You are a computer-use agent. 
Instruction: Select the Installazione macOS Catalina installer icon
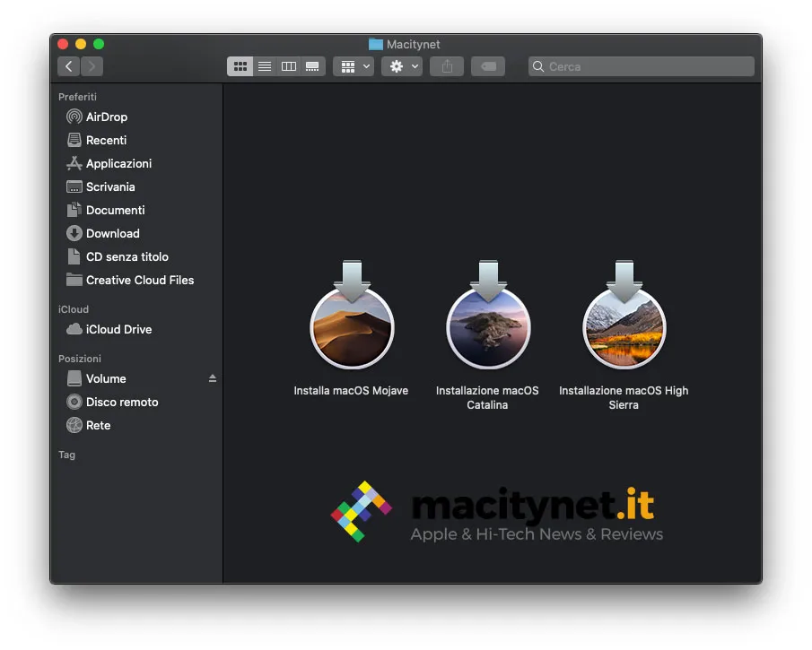pyautogui.click(x=488, y=316)
